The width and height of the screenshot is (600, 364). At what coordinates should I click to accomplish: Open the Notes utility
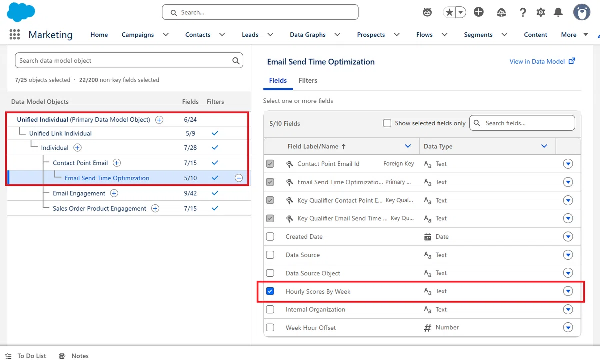pos(74,356)
